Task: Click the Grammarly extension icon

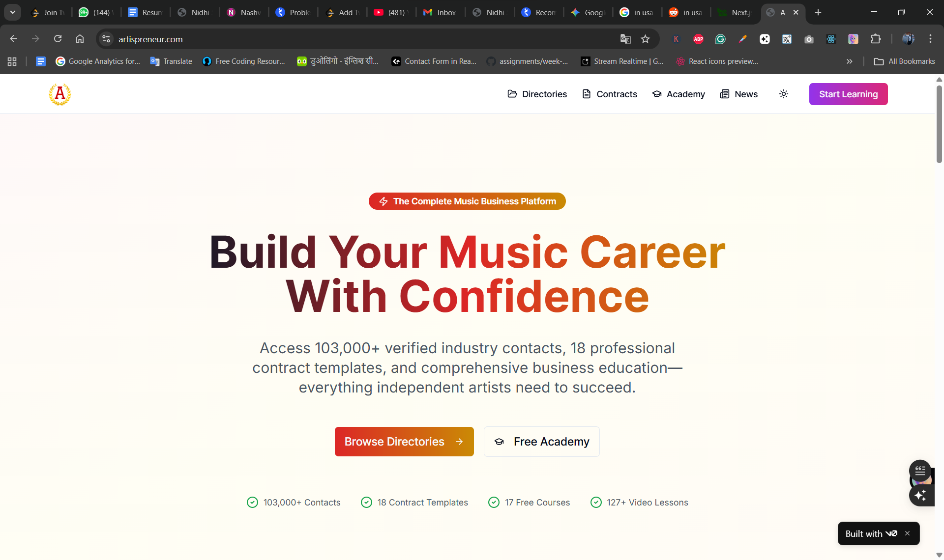Action: [720, 39]
